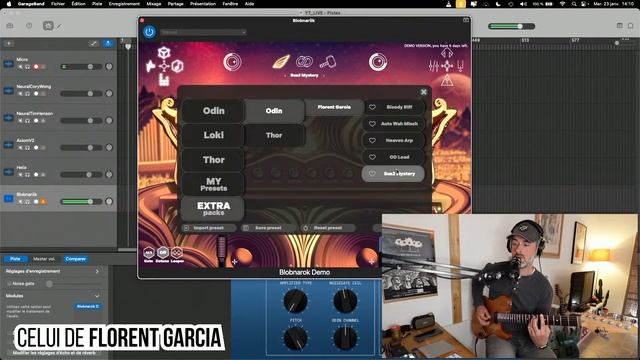Select the Florent Garcia preset pack
This screenshot has height=360, width=640.
tap(334, 107)
